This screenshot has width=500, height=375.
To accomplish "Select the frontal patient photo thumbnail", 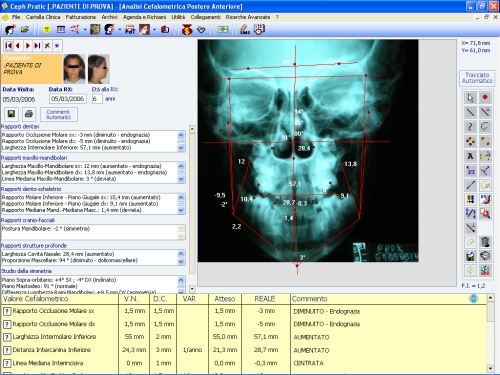I will [74, 69].
